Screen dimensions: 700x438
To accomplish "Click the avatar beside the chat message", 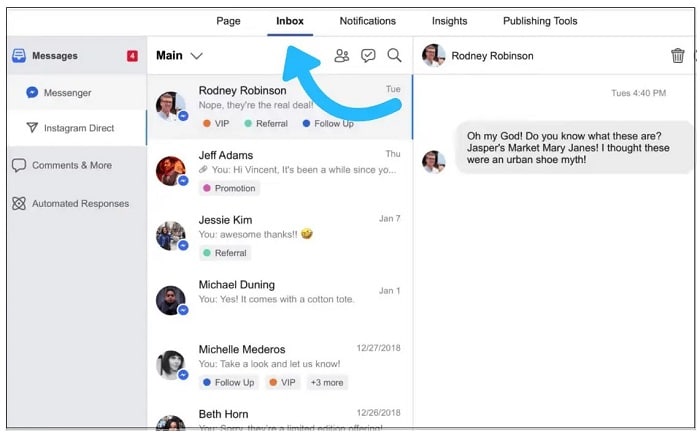I will point(433,162).
